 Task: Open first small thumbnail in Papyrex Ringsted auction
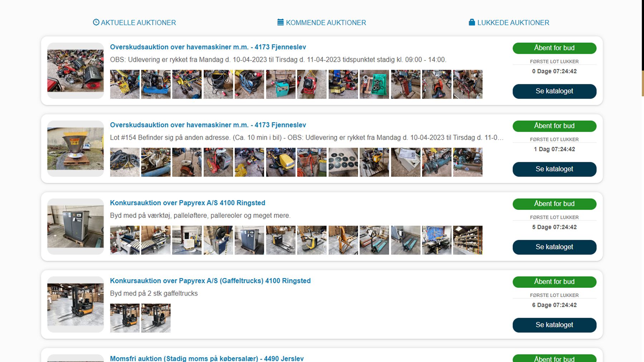125,240
